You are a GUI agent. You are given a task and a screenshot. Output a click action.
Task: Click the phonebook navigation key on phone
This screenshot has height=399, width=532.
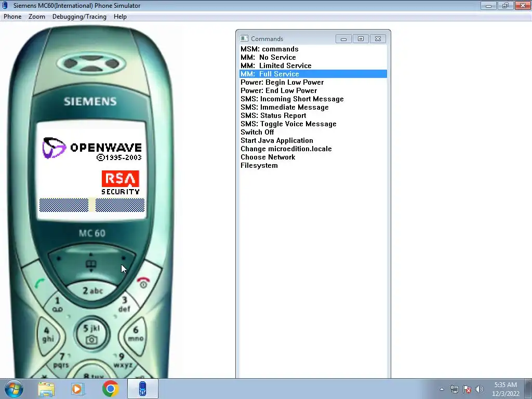point(91,265)
